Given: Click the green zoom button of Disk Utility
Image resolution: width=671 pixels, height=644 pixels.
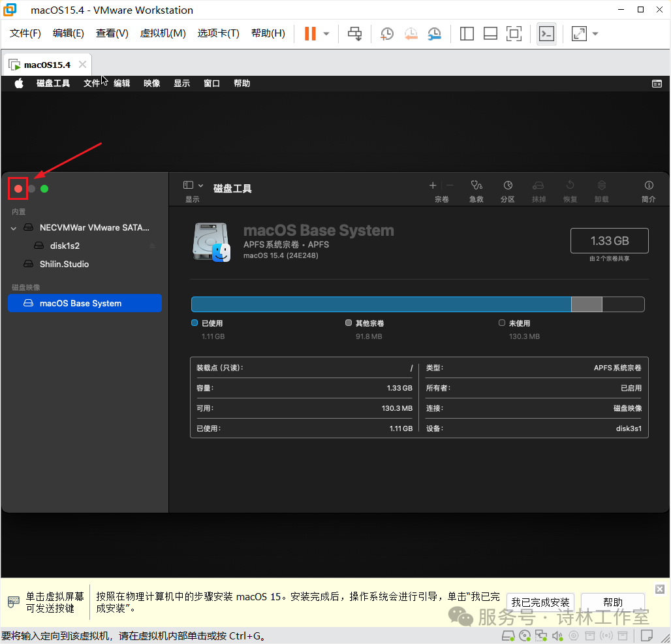Looking at the screenshot, I should tap(44, 189).
